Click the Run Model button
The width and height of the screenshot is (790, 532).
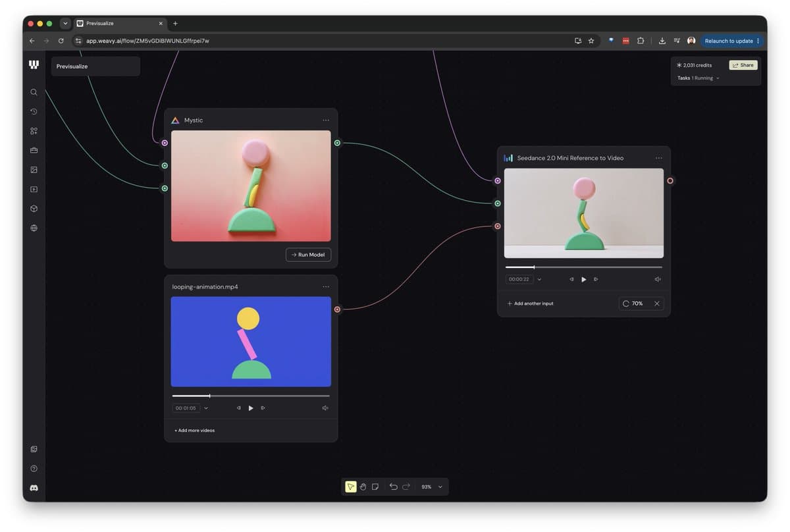308,255
